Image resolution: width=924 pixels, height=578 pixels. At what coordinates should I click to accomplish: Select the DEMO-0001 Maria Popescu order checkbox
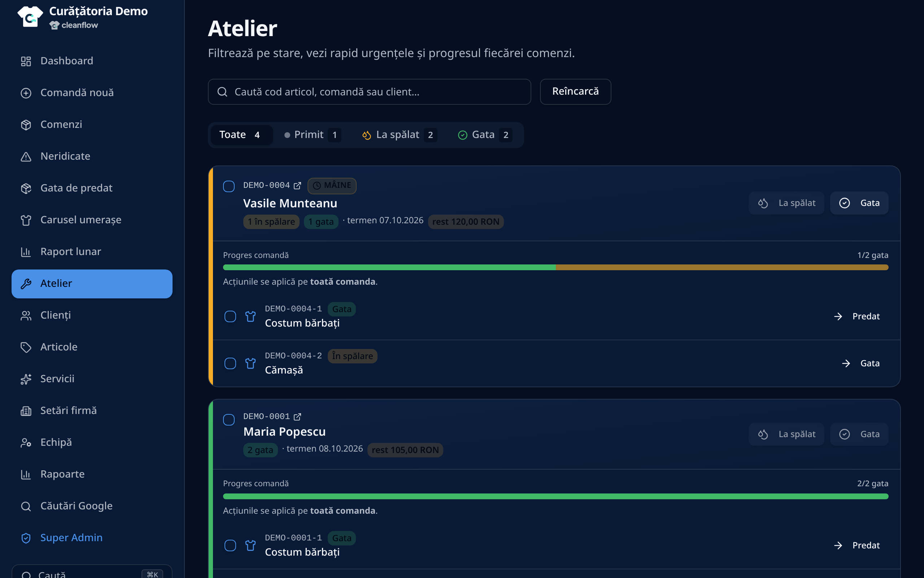coord(229,420)
